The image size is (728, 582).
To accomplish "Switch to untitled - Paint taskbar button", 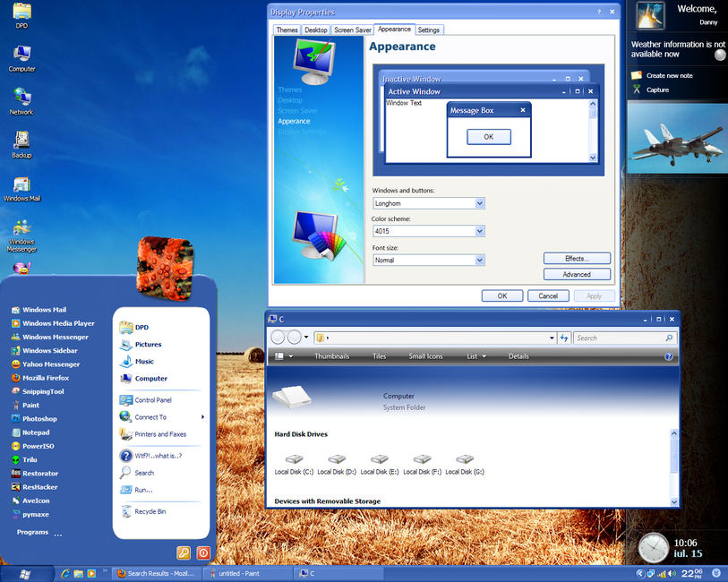I will [247, 574].
